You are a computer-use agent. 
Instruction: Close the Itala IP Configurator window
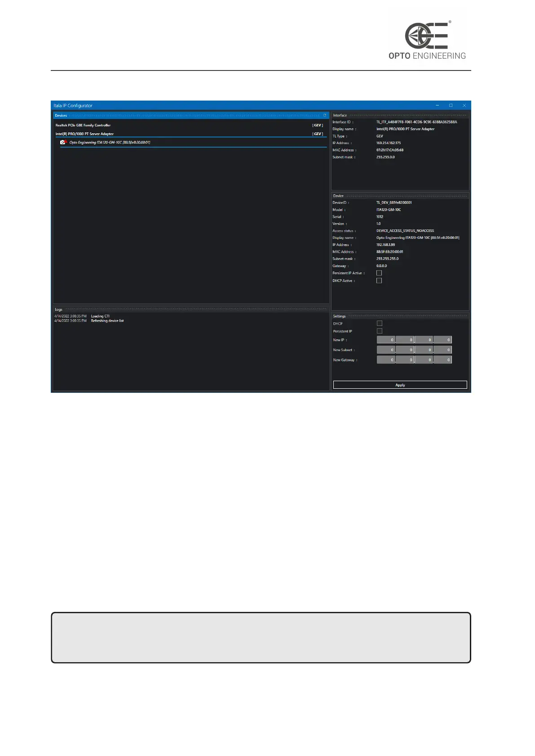point(464,105)
